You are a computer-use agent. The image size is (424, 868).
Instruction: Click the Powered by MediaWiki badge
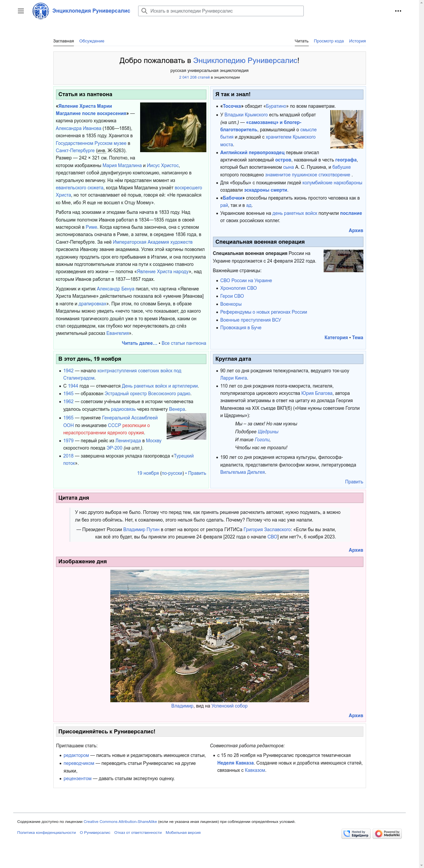[x=387, y=833]
